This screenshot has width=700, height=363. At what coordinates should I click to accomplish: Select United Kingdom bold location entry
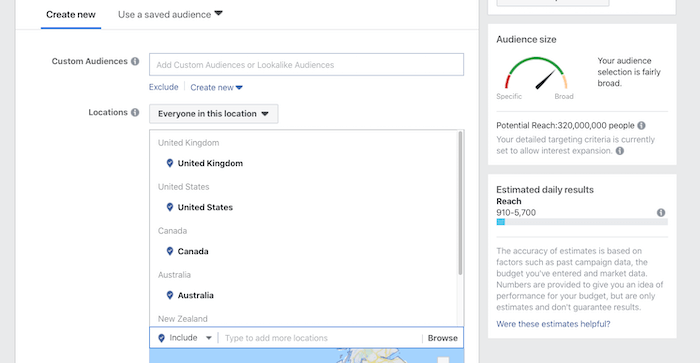pyautogui.click(x=210, y=163)
